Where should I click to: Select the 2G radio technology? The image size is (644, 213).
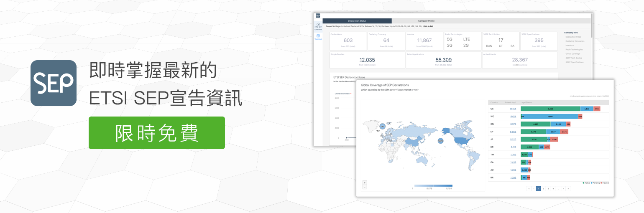point(466,45)
